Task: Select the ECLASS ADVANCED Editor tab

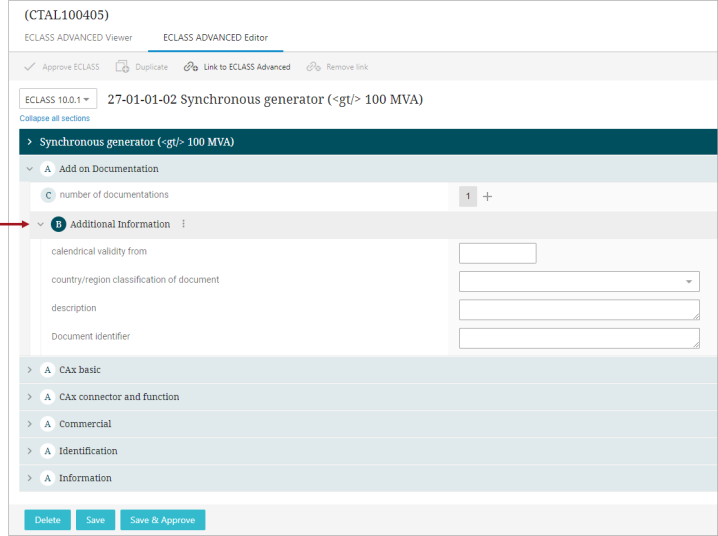Action: pos(216,38)
